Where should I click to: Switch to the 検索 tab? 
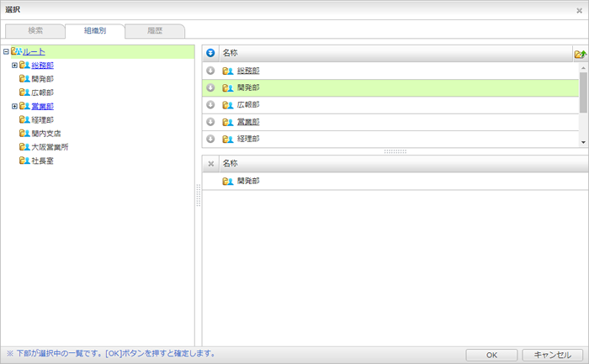point(36,31)
